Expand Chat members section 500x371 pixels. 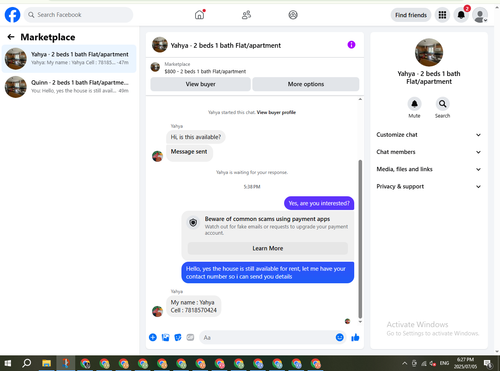(429, 152)
